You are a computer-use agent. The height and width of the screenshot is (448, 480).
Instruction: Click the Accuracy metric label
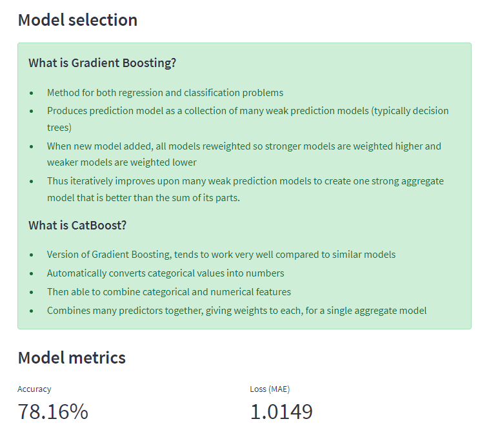(34, 389)
